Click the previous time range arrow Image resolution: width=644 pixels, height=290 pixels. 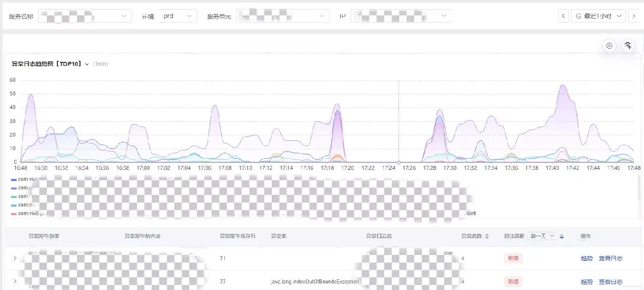(x=563, y=16)
